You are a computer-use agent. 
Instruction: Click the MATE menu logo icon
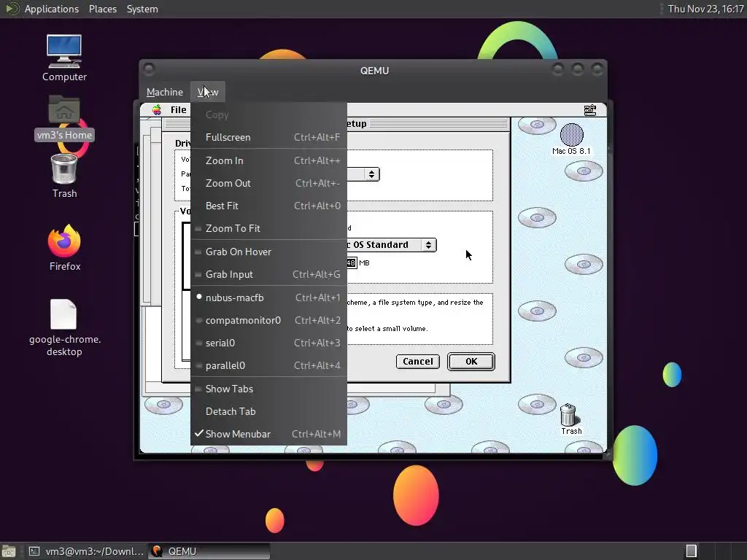tap(12, 9)
